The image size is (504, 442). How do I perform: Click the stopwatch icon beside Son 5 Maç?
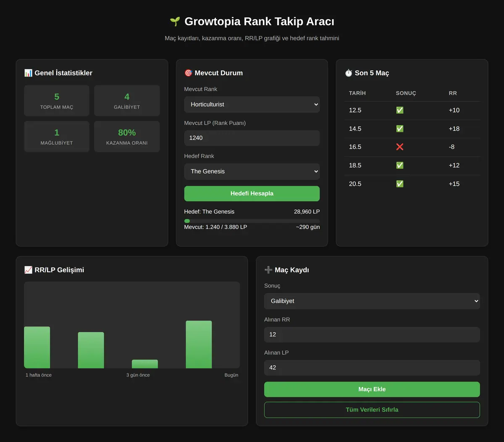click(349, 73)
